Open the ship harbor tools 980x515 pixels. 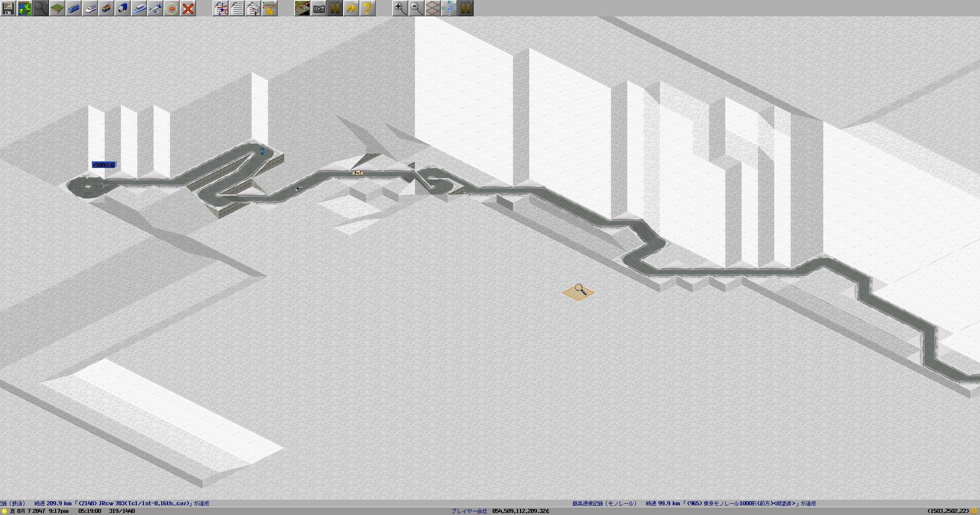coord(139,8)
